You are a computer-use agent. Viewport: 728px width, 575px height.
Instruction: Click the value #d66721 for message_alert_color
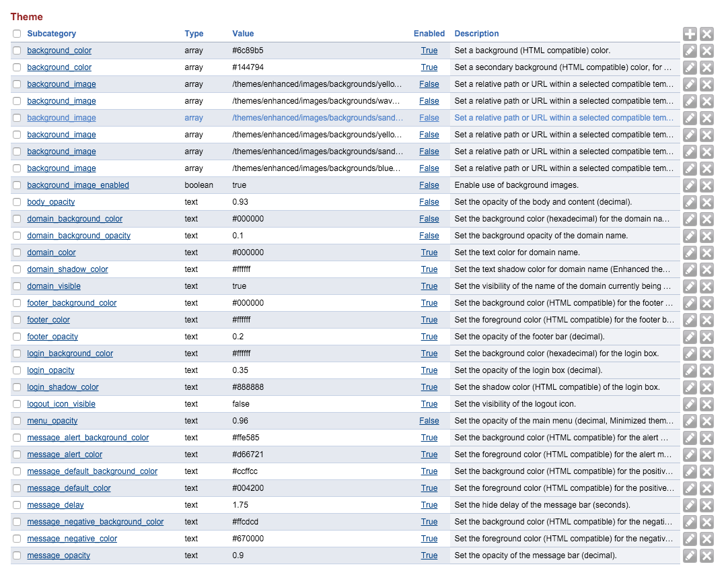[248, 454]
